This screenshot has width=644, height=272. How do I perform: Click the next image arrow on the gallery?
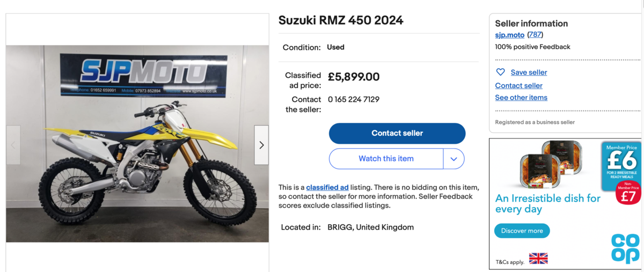coord(261,145)
